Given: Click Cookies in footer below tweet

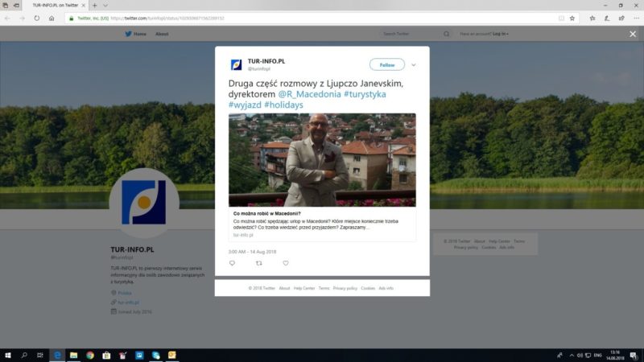Looking at the screenshot, I should pyautogui.click(x=368, y=288).
